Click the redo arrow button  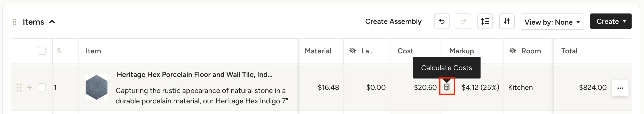[464, 21]
